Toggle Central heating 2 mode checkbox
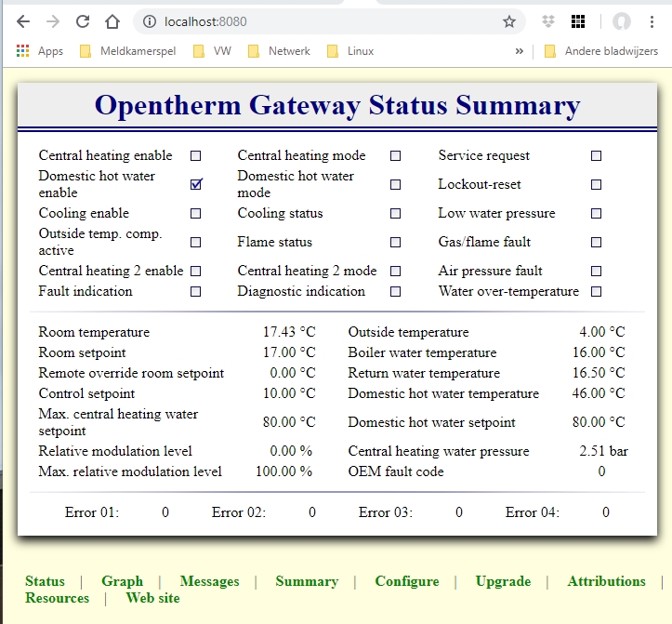 point(396,271)
